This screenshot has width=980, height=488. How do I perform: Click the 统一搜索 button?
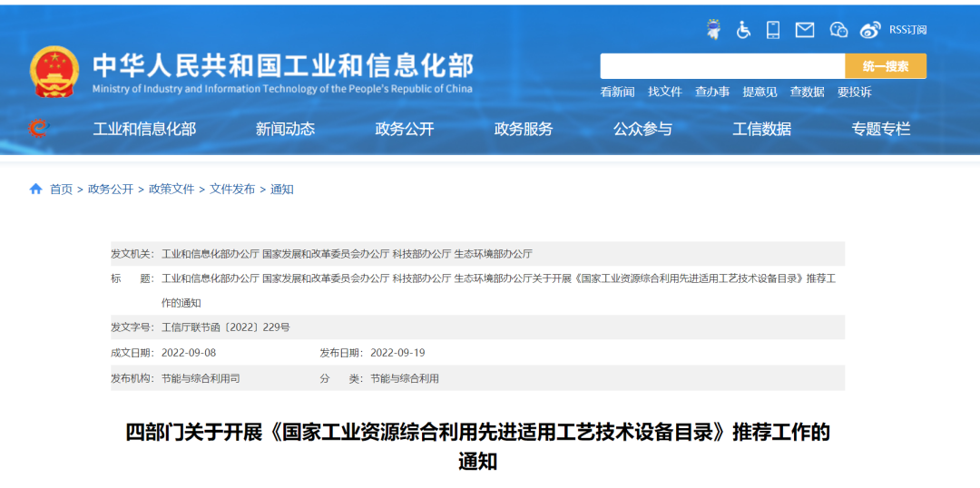pos(886,66)
